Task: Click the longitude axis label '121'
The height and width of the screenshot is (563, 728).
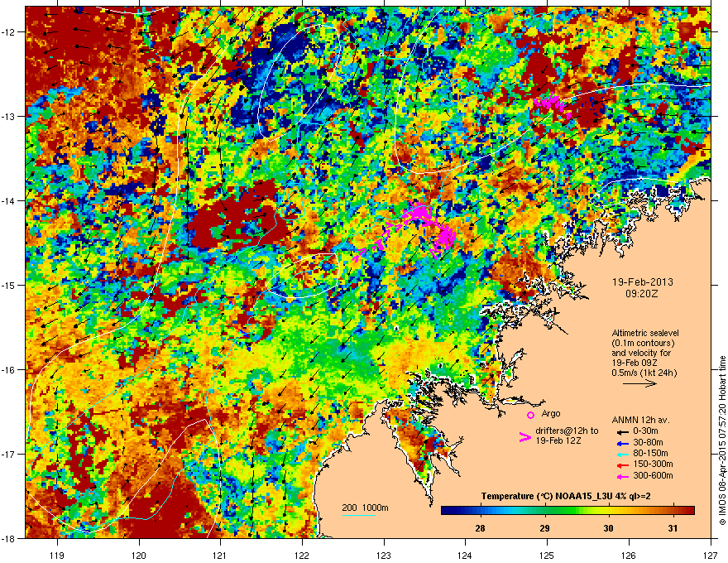Action: tap(221, 555)
